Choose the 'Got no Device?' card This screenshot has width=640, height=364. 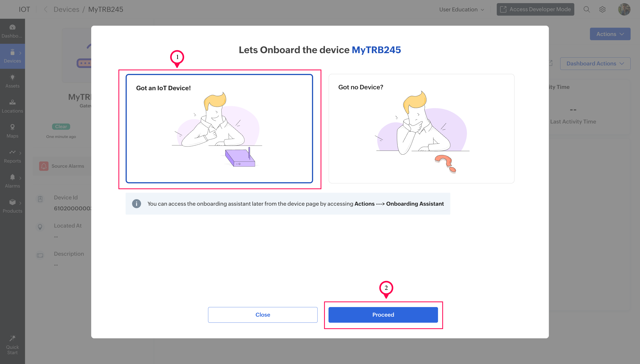421,128
